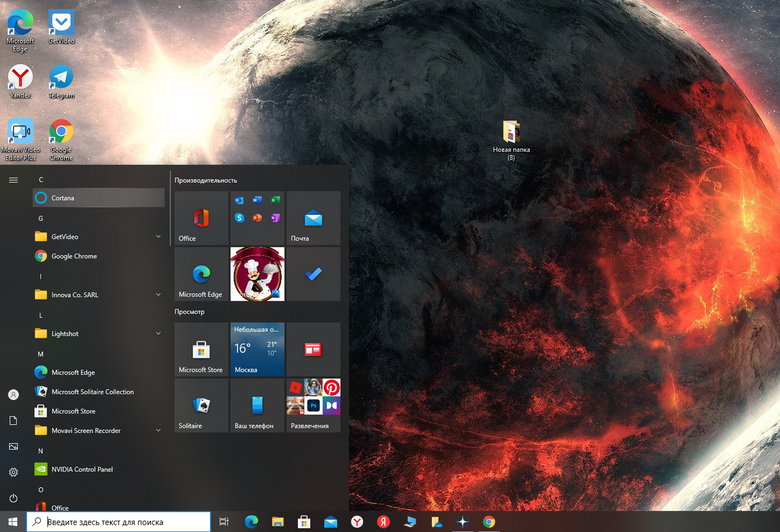Image resolution: width=780 pixels, height=532 pixels.
Task: Open the blue checkmark To Do tile
Action: coord(313,274)
